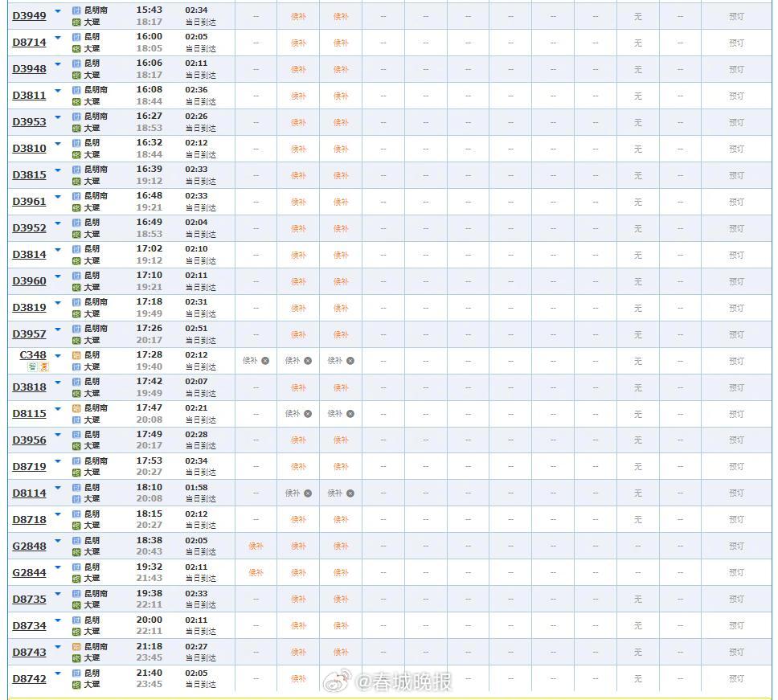Click station icon beside 昆明南 in D8735 row
This screenshot has height=700, width=778.
tap(76, 594)
